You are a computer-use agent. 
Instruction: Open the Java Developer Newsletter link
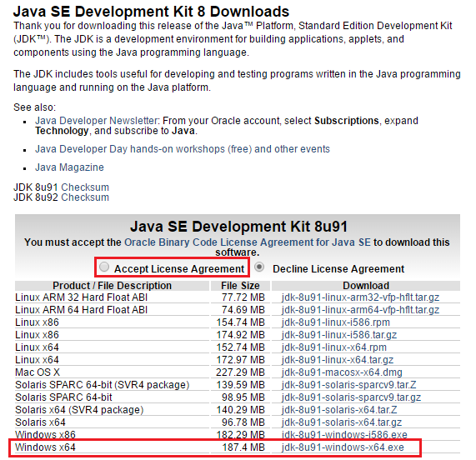(97, 121)
